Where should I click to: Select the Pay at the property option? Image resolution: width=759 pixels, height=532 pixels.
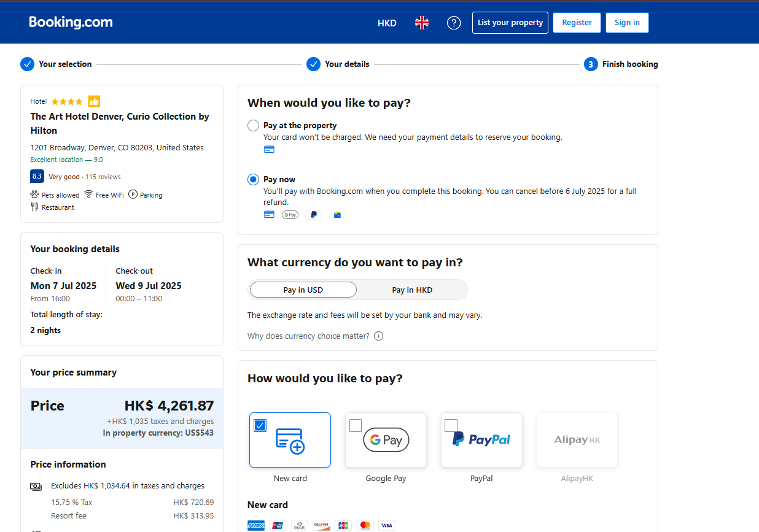pos(253,126)
